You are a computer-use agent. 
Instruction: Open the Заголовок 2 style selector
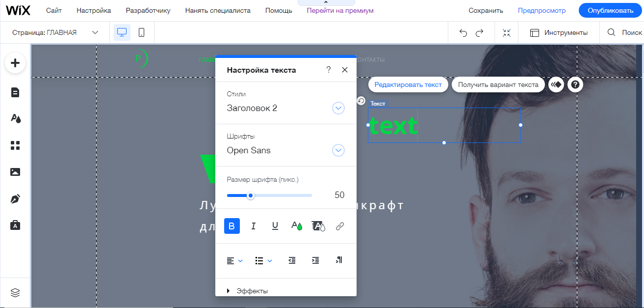click(285, 108)
